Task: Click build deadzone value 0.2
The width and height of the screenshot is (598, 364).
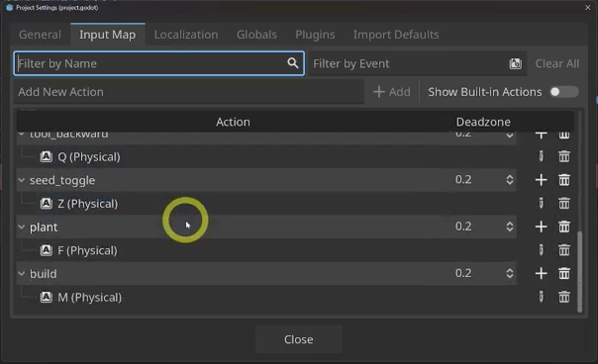Action: [463, 273]
